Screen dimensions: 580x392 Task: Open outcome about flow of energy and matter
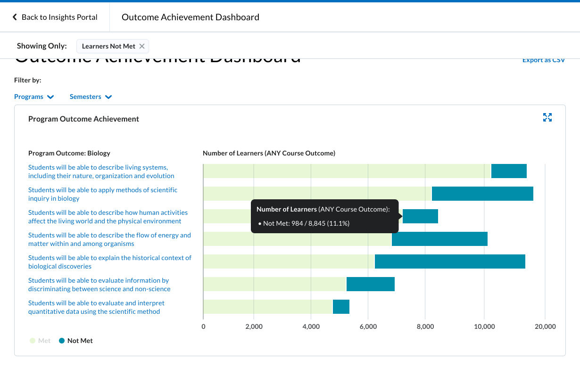click(x=109, y=239)
